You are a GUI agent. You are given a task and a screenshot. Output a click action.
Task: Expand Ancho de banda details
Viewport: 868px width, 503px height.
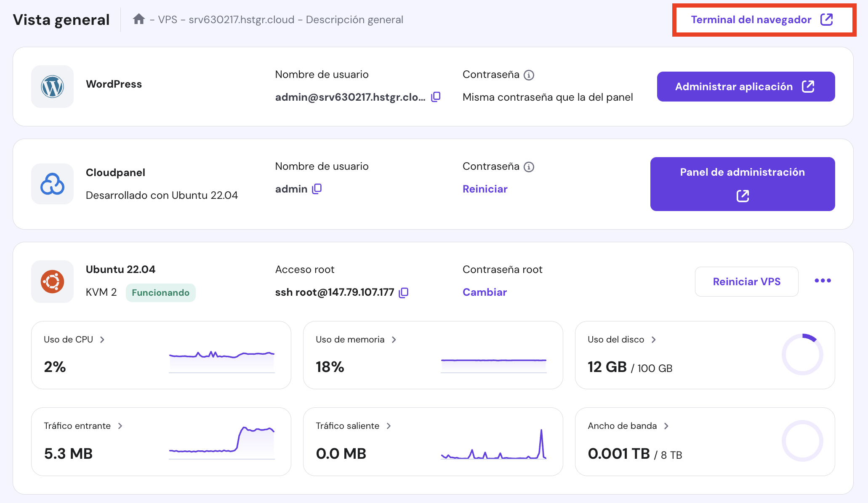pyautogui.click(x=666, y=426)
